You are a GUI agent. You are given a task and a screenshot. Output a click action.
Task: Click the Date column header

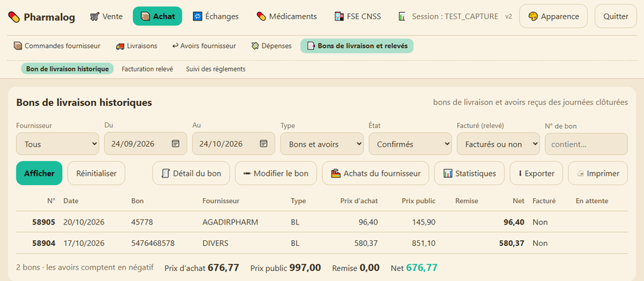pos(71,201)
